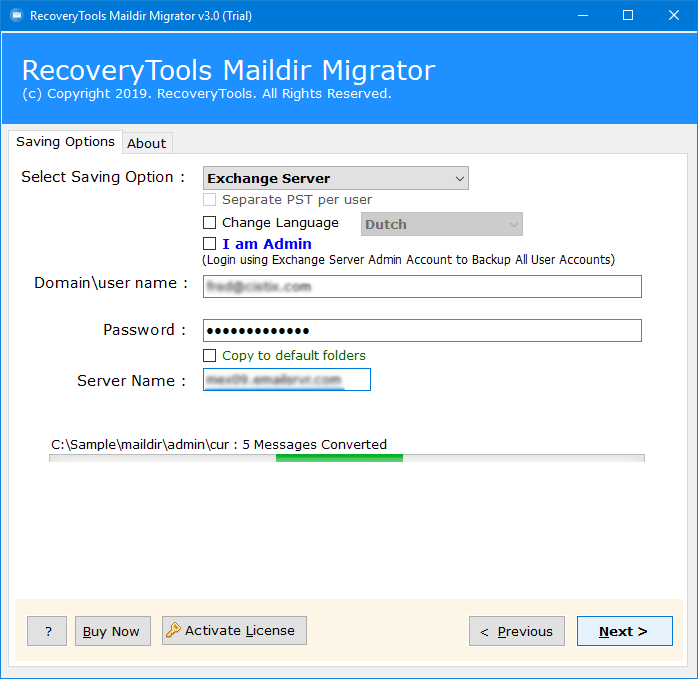The width and height of the screenshot is (698, 679).
Task: Tick Copy to default folders checkbox
Action: [x=209, y=355]
